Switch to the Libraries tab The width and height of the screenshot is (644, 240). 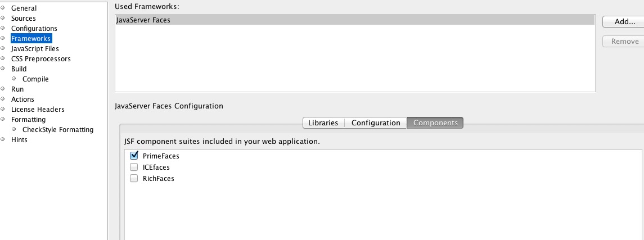tap(323, 123)
